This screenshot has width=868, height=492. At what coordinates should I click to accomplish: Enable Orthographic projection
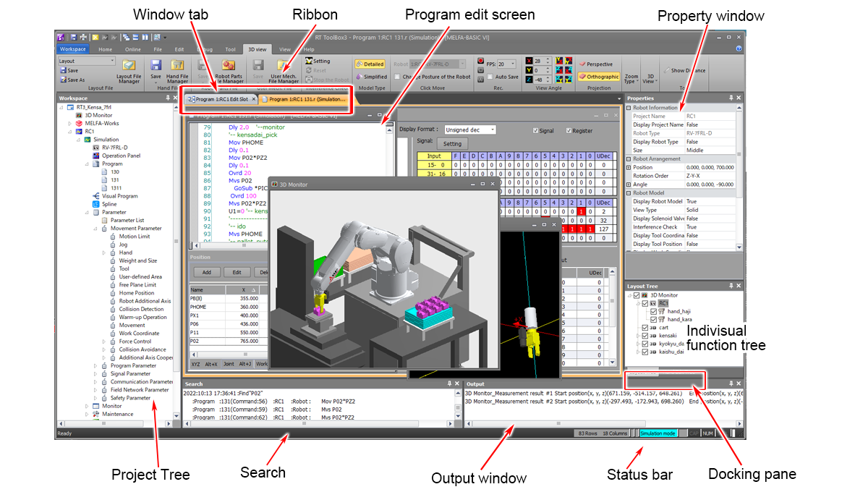600,77
